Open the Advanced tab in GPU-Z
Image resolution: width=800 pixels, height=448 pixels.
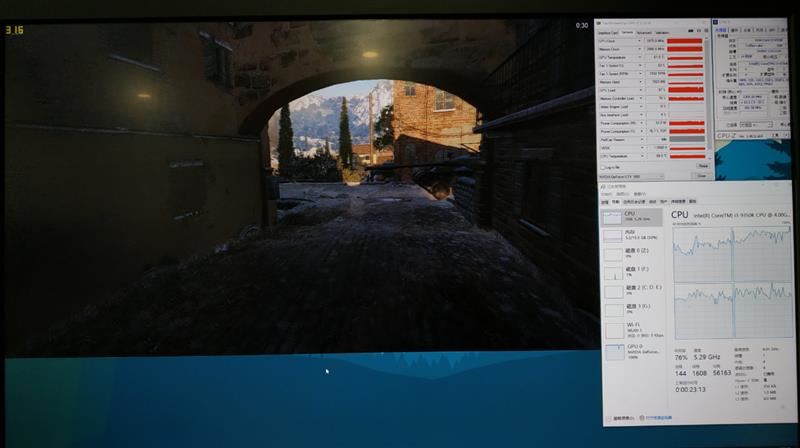(x=644, y=33)
